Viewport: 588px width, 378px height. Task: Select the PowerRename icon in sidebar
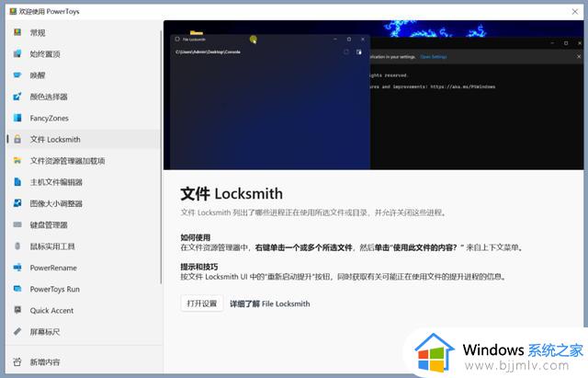click(17, 268)
